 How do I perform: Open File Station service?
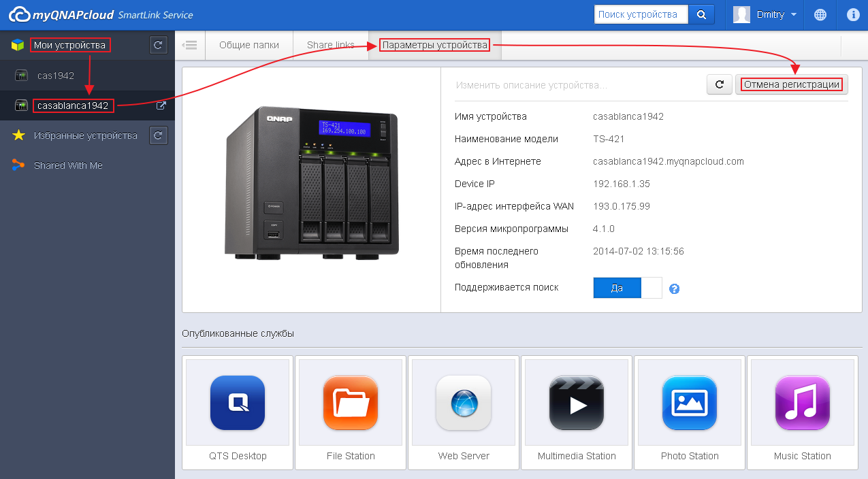[x=351, y=412]
